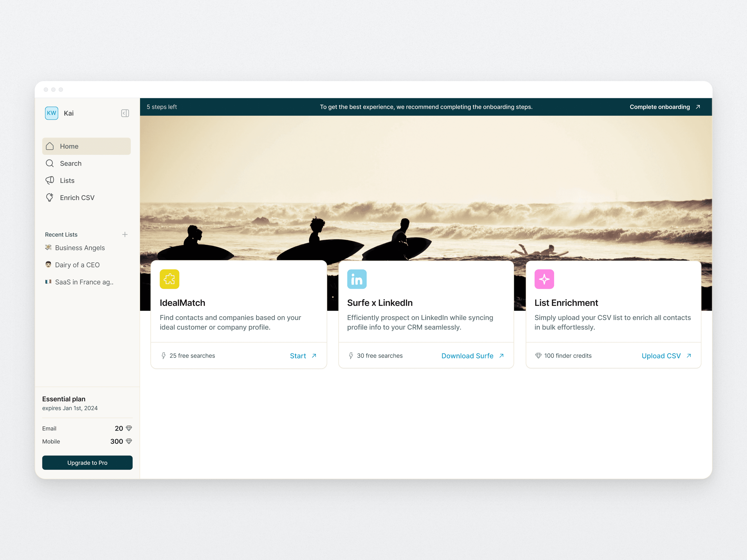Click the List Enrichment card title

[x=566, y=303]
